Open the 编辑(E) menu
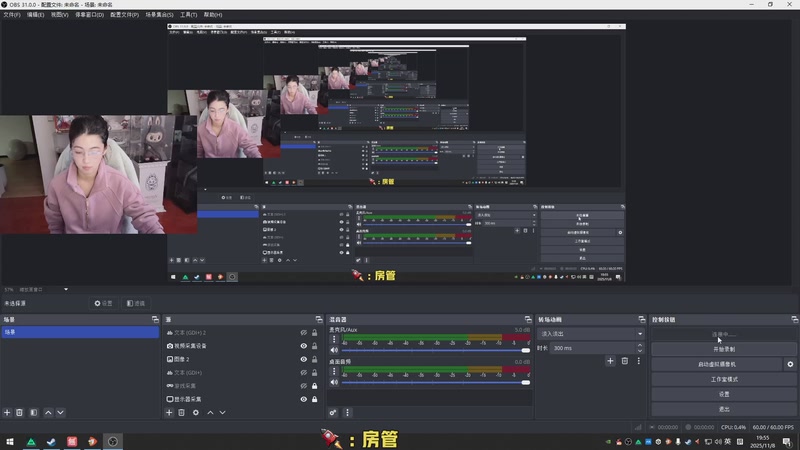Image resolution: width=800 pixels, height=450 pixels. point(35,15)
